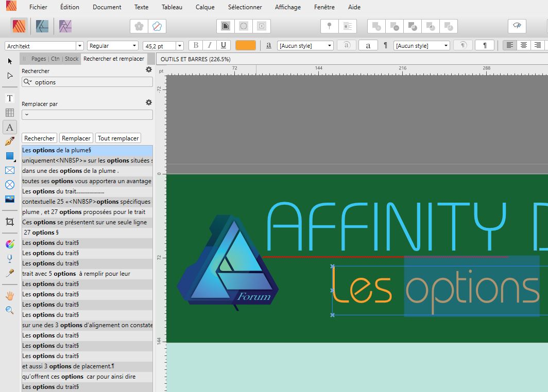Click the Xor boolean operation icon
548x392 pixels.
click(x=431, y=26)
